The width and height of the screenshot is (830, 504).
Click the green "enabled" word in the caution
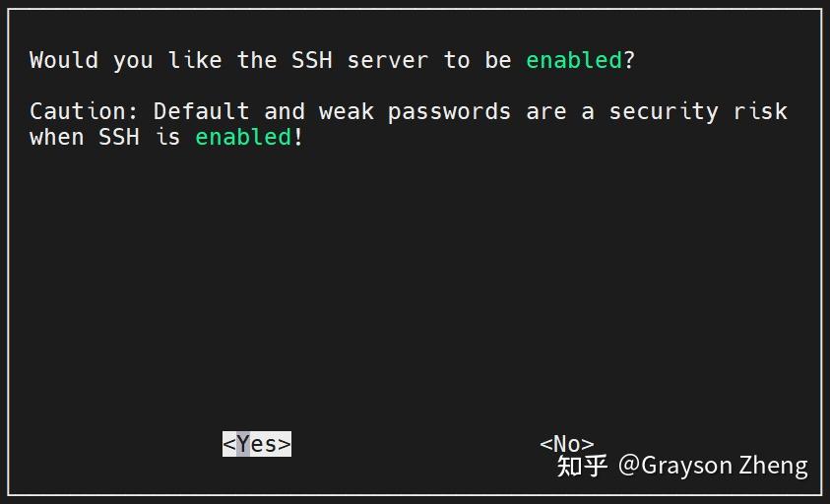[x=243, y=137]
